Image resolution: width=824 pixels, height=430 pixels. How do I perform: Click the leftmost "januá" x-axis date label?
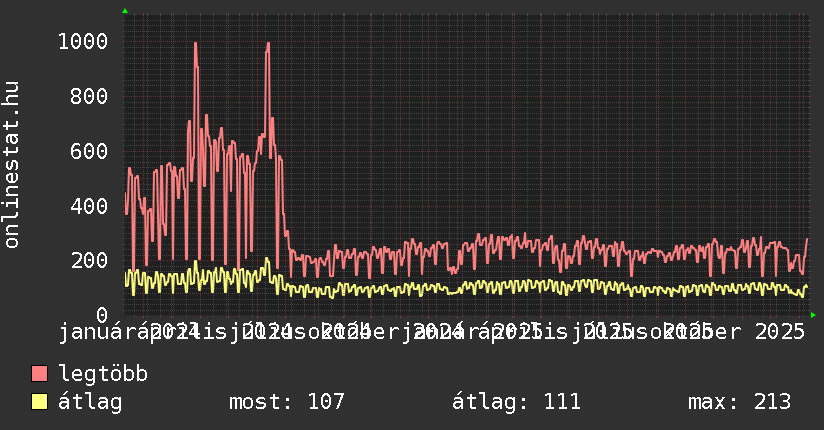[x=92, y=330]
